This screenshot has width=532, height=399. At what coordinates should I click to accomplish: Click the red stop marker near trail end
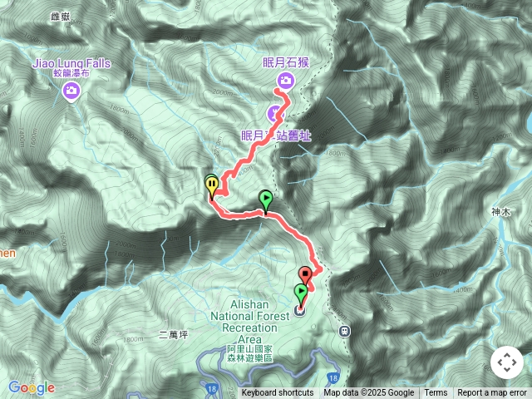point(305,275)
